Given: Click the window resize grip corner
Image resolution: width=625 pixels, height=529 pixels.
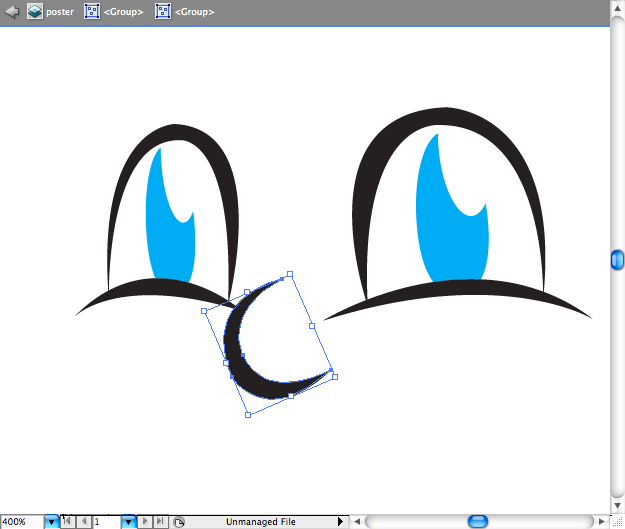Looking at the screenshot, I should 617,522.
